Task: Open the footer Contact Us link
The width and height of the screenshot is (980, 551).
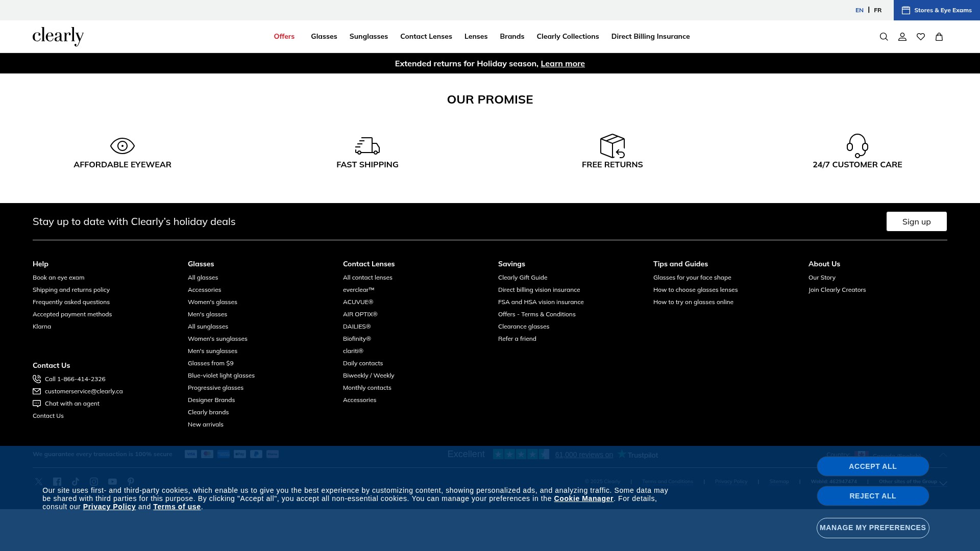Action: coord(48,416)
